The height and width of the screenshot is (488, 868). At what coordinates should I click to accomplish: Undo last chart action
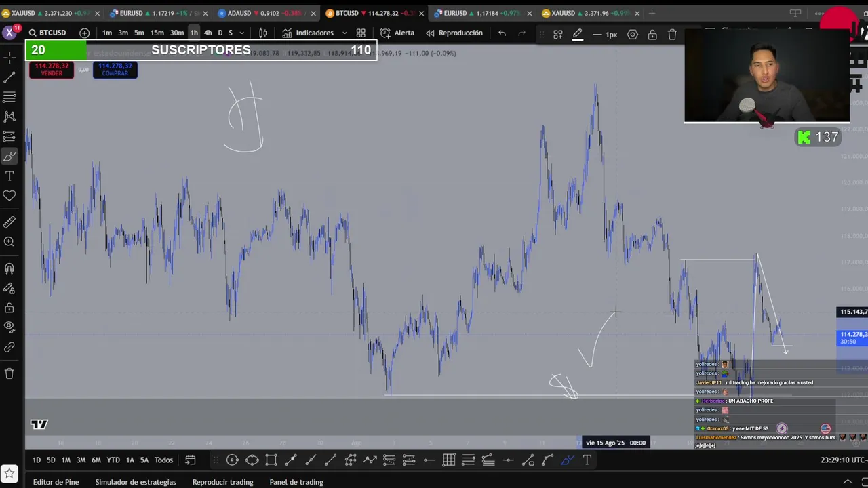click(502, 33)
